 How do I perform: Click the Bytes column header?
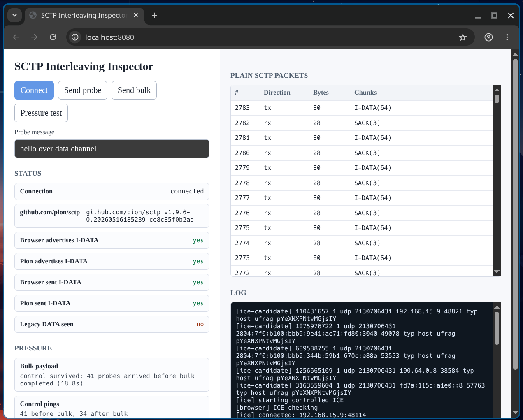(321, 93)
